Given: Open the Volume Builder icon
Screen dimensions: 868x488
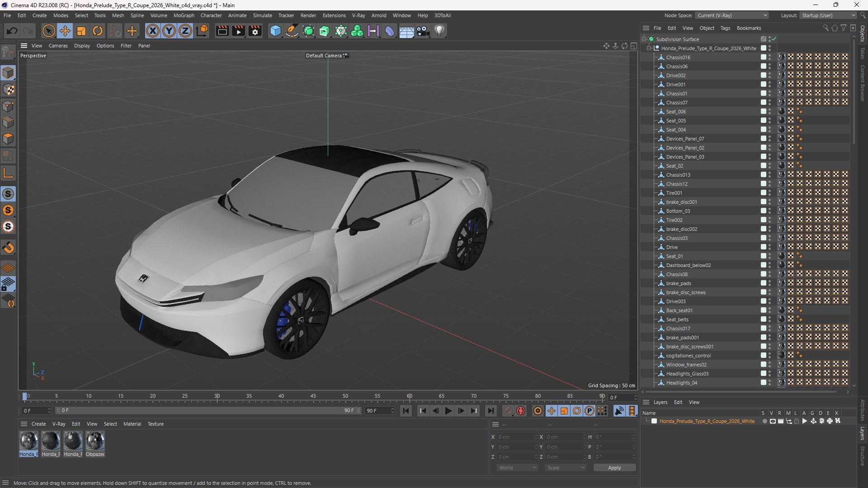Looking at the screenshot, I should click(x=357, y=31).
